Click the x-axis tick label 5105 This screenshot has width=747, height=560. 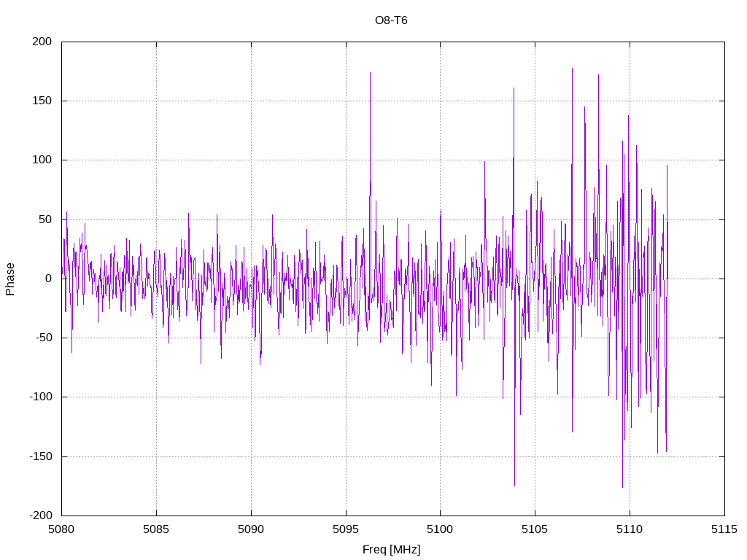tap(535, 529)
